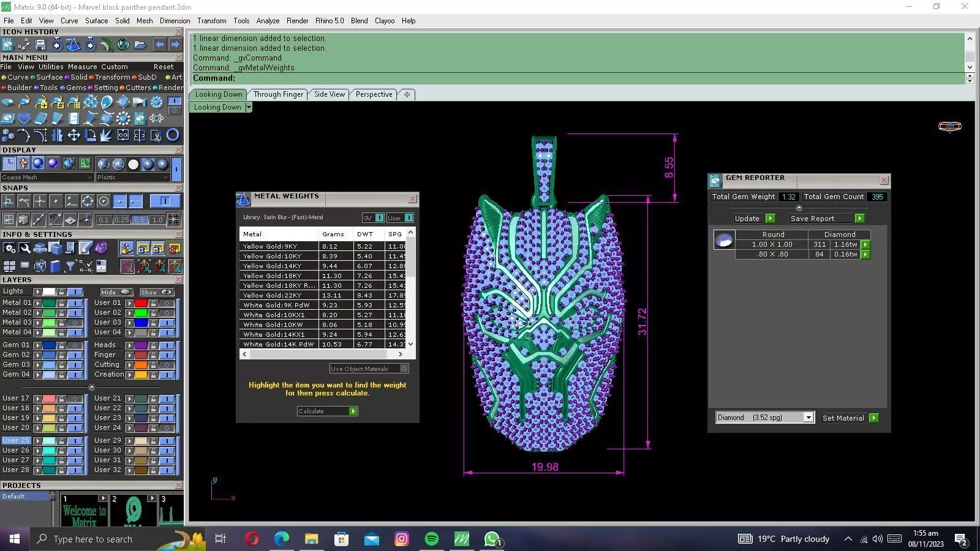Open the Looking Down viewport dropdown

[x=248, y=107]
